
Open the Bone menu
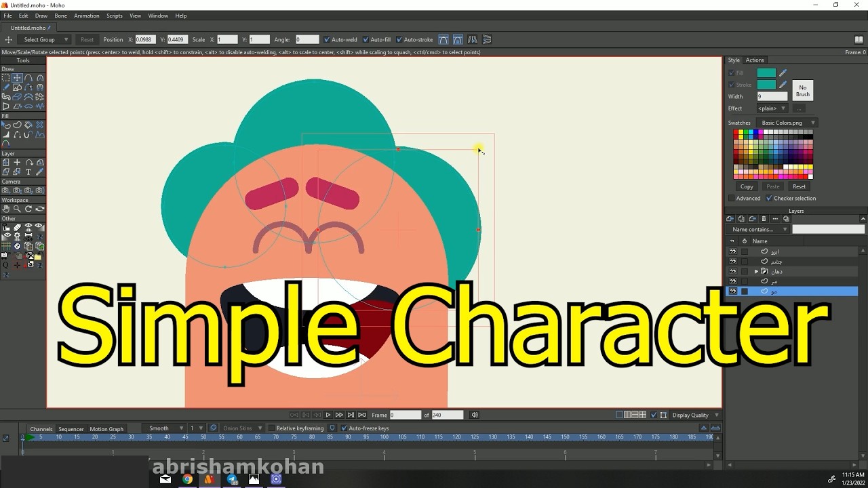(x=60, y=16)
